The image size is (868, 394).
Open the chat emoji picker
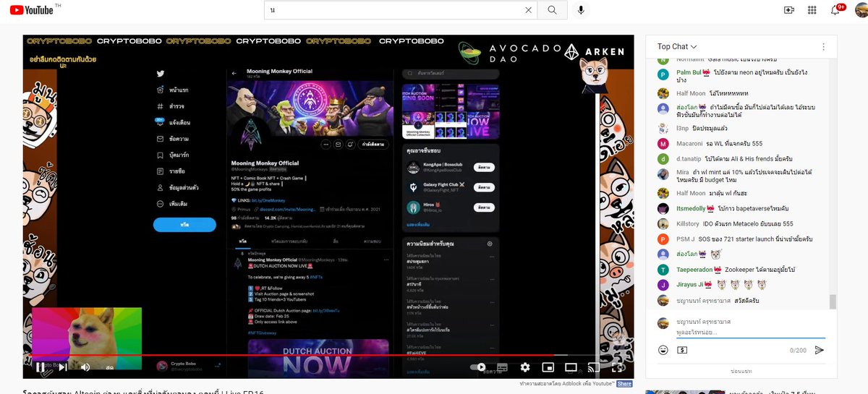(663, 350)
